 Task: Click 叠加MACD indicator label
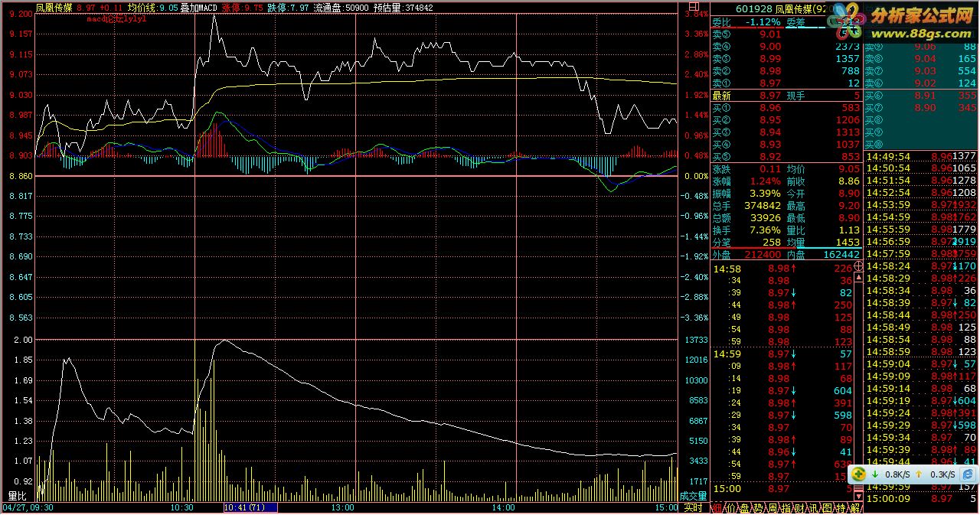tap(200, 8)
